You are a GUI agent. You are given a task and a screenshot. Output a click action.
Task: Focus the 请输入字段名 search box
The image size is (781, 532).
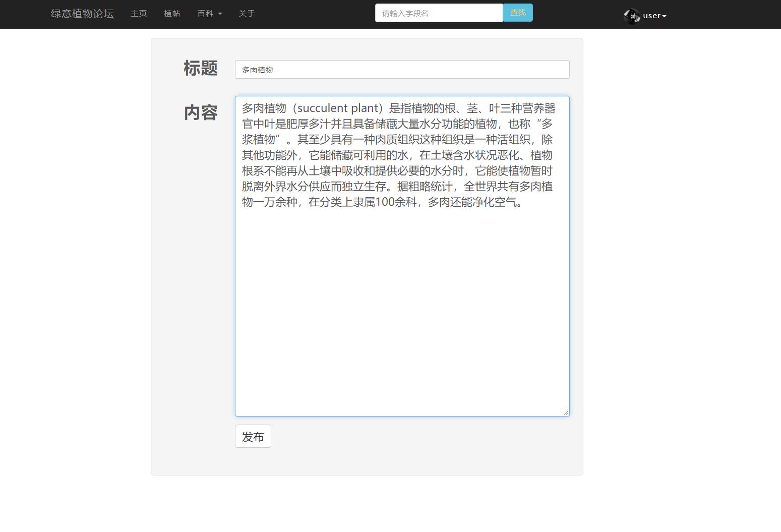point(438,12)
